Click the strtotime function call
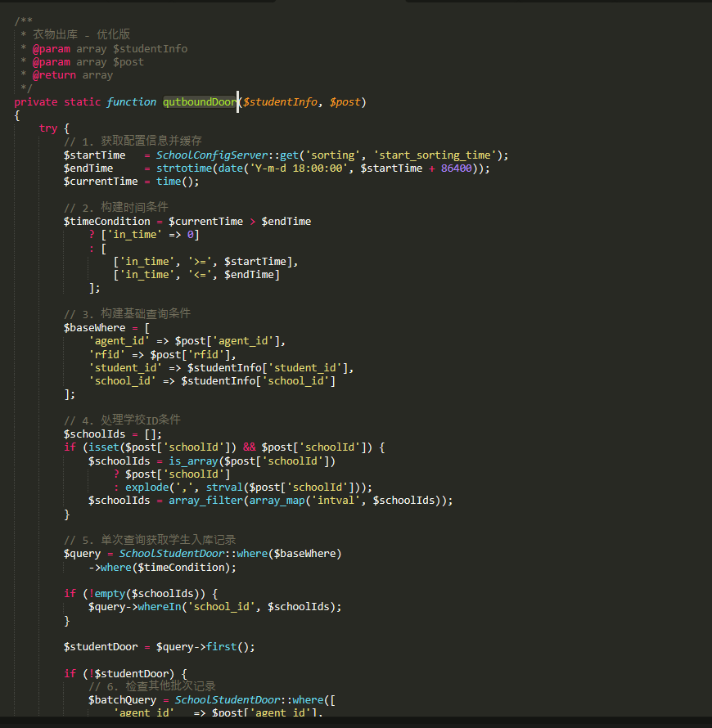 click(184, 168)
